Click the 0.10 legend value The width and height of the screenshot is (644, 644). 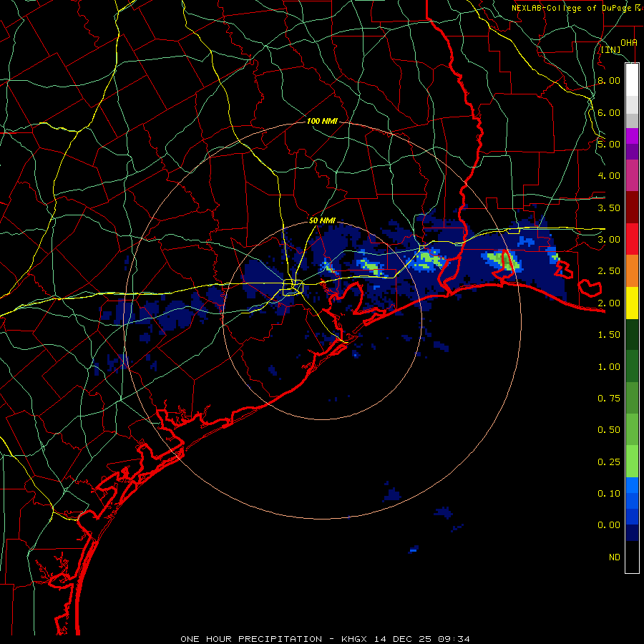click(609, 494)
